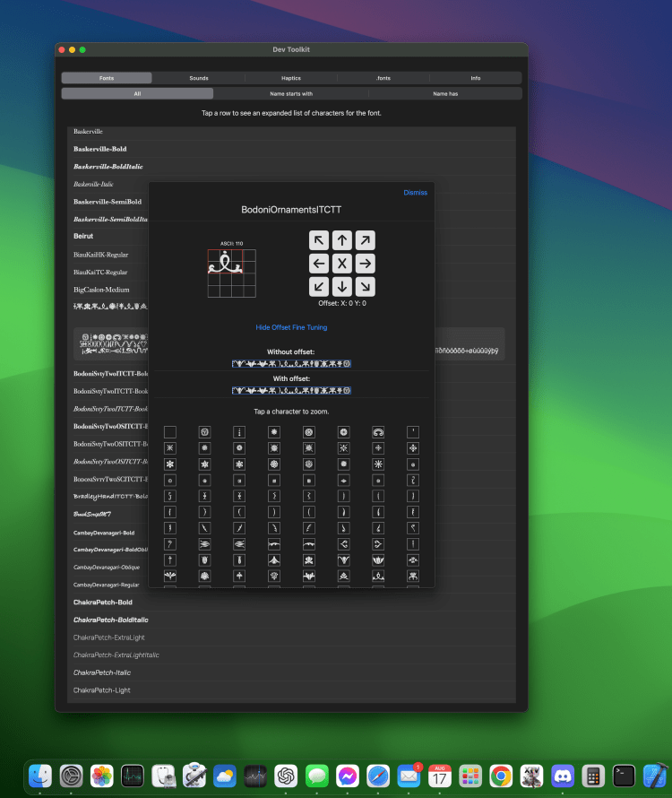Shift offset left using the left arrow
672x798 pixels.
click(319, 264)
